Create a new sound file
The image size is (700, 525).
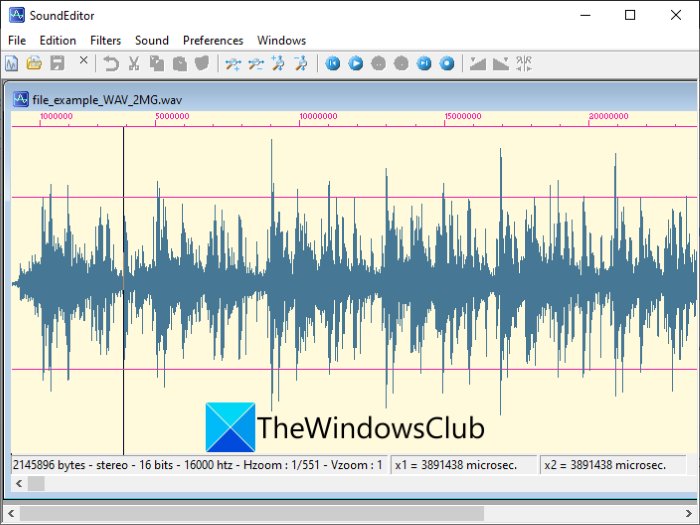point(12,63)
